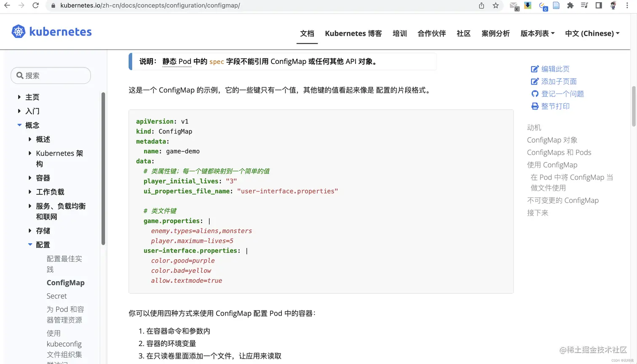Bookmark this page with the star icon
637x364 pixels.
pos(496,5)
